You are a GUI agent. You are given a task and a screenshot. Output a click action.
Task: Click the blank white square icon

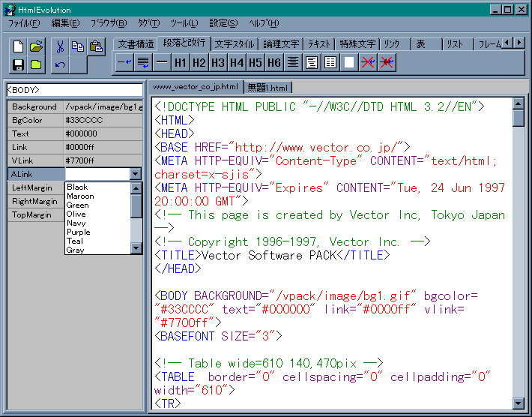(x=348, y=62)
